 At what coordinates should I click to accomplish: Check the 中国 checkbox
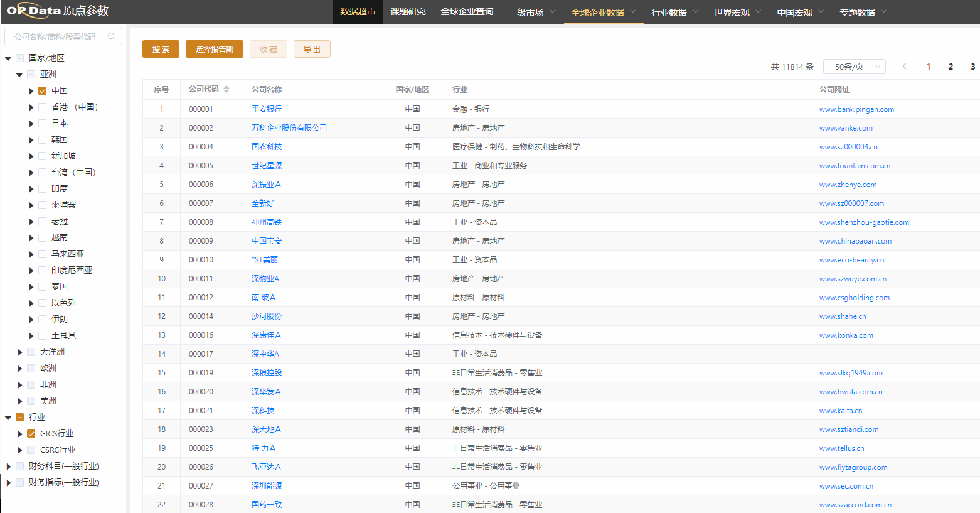tap(43, 90)
